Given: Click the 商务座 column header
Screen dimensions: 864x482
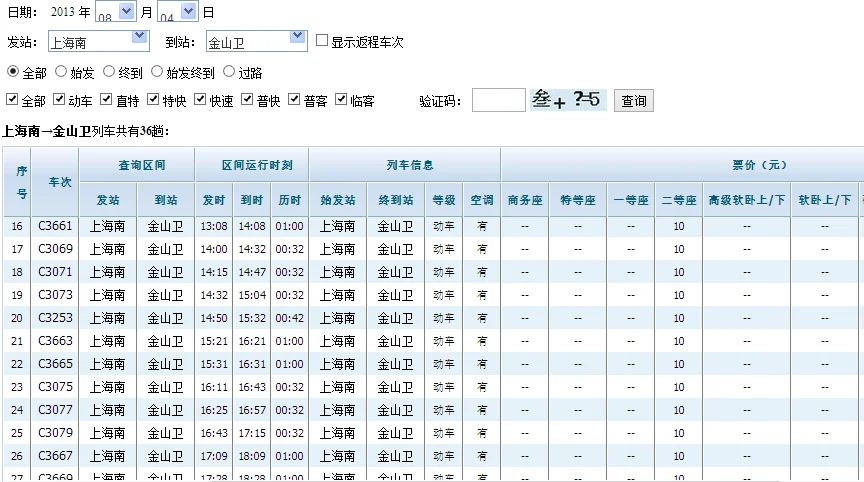Looking at the screenshot, I should [525, 200].
